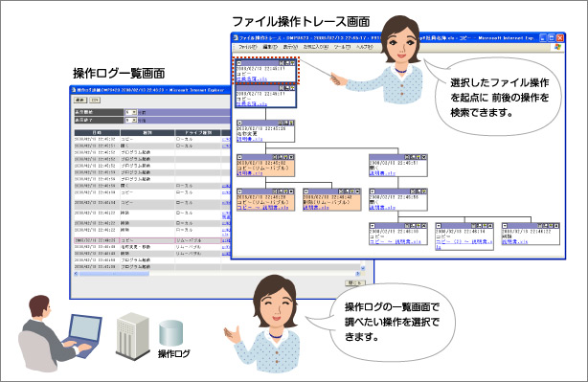The height and width of the screenshot is (382, 588).
Task: Click the last header icon on the rightmost white 削除 node
Action: pos(556,226)
